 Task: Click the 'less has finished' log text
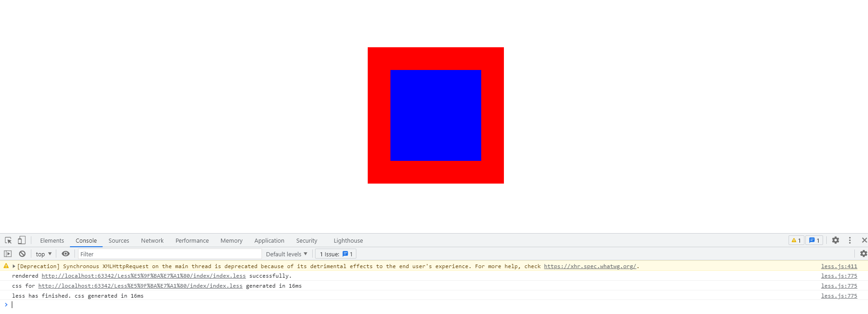[78, 296]
